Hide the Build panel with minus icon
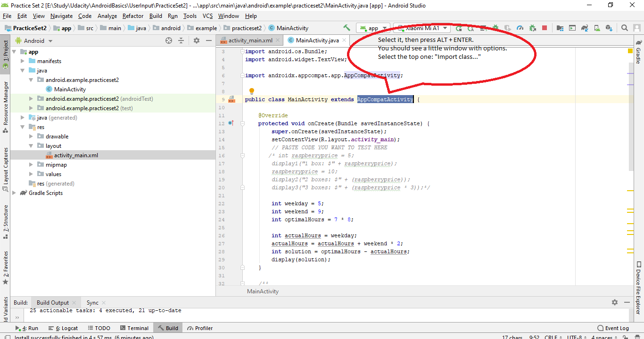 (x=627, y=302)
